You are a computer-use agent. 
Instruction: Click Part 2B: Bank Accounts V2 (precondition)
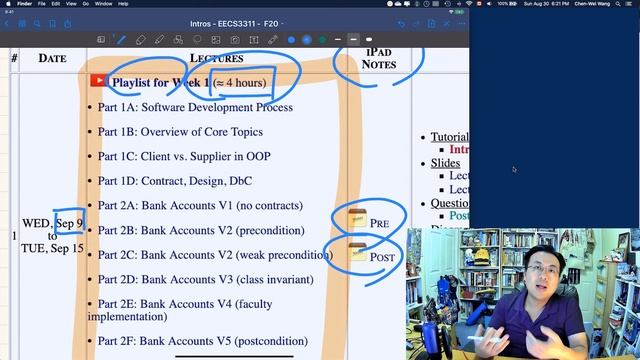pos(201,230)
